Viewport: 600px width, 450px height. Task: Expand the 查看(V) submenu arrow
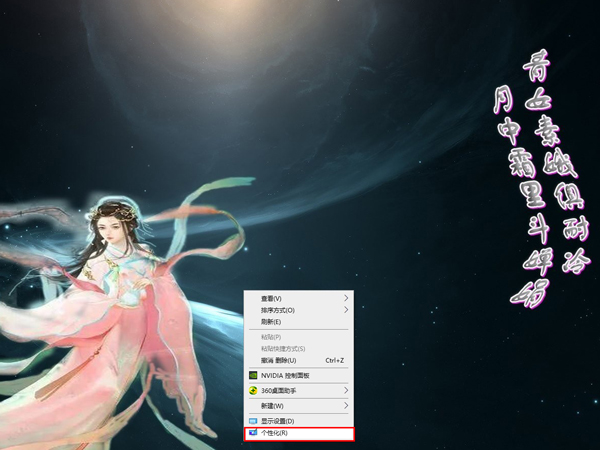tap(347, 298)
